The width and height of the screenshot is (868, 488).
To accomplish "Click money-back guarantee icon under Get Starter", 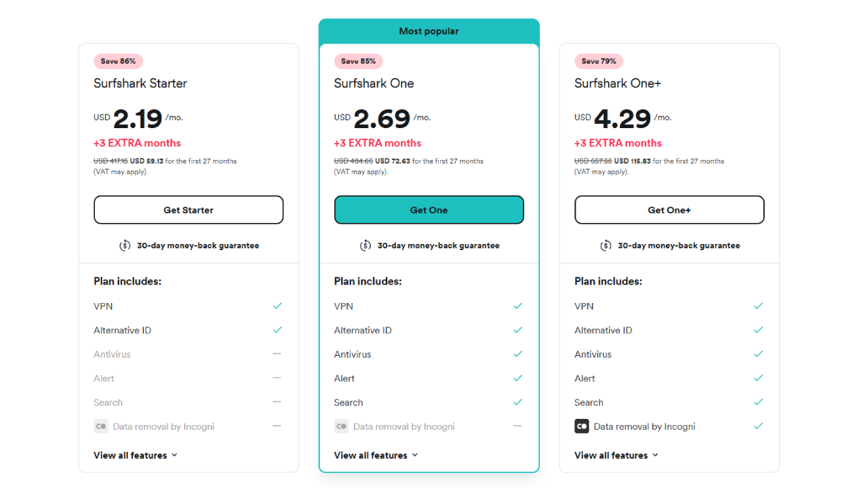I will 125,245.
